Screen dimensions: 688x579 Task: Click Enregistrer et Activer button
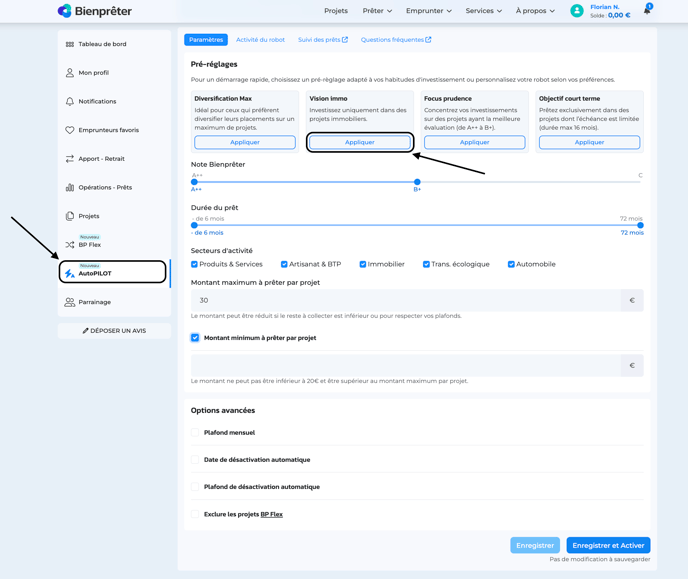pos(608,545)
